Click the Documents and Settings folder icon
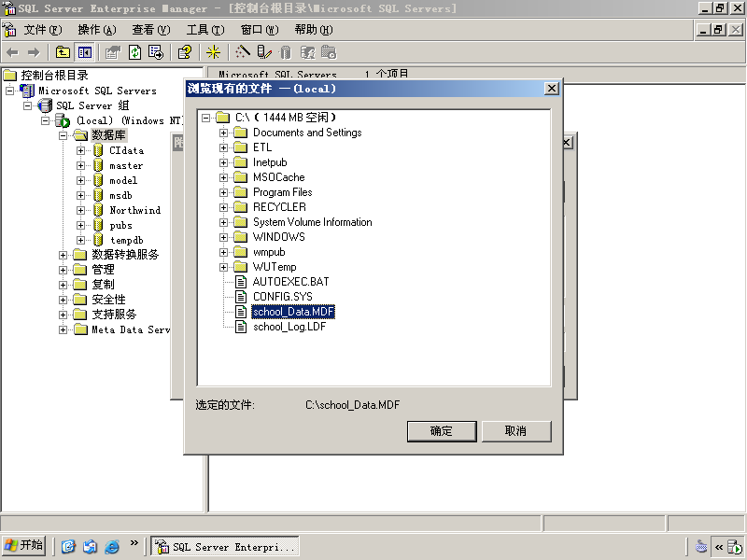 (x=241, y=133)
